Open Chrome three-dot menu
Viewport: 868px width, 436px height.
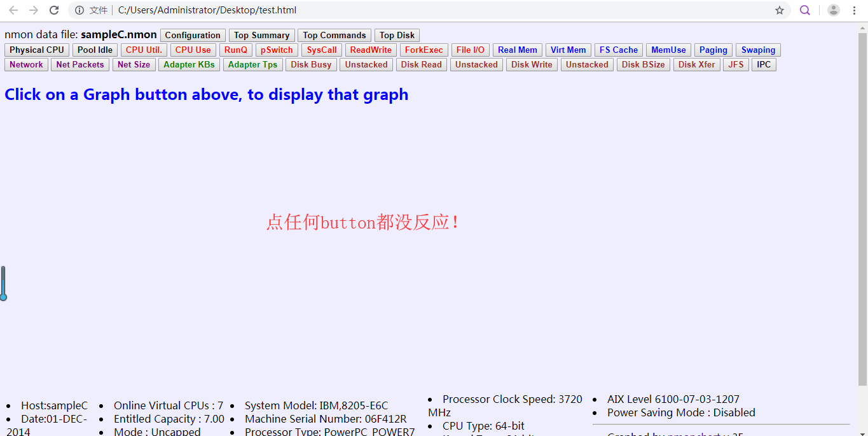coord(854,10)
